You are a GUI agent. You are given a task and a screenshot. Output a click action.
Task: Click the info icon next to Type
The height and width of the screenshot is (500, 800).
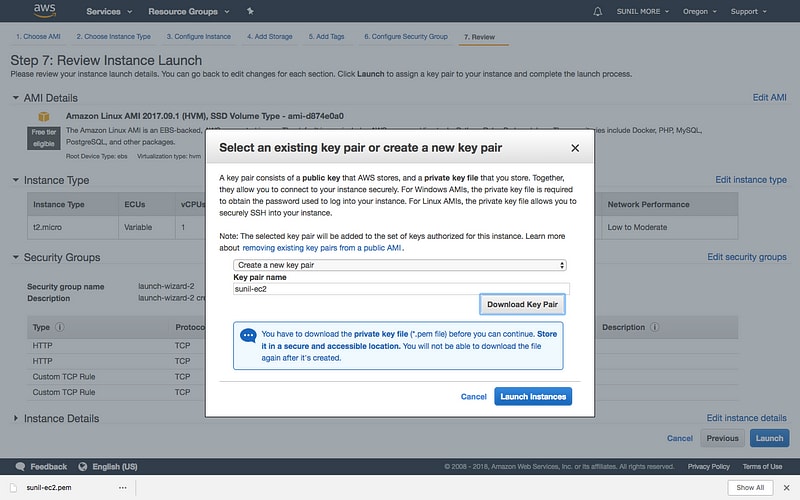click(60, 327)
